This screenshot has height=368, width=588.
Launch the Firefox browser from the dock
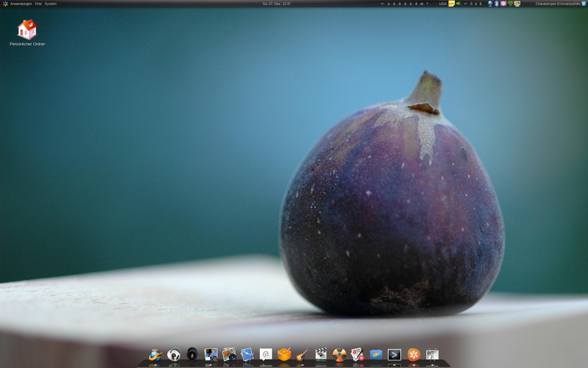pos(156,355)
